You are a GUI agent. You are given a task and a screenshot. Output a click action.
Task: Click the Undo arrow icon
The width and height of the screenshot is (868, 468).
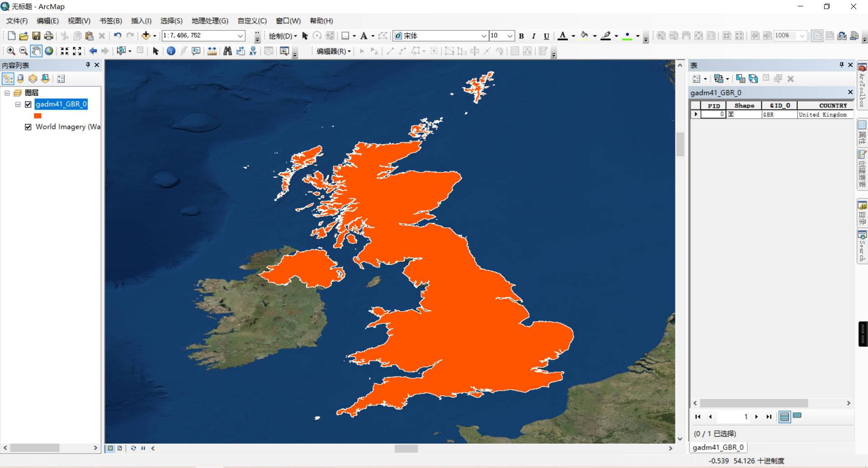click(118, 36)
